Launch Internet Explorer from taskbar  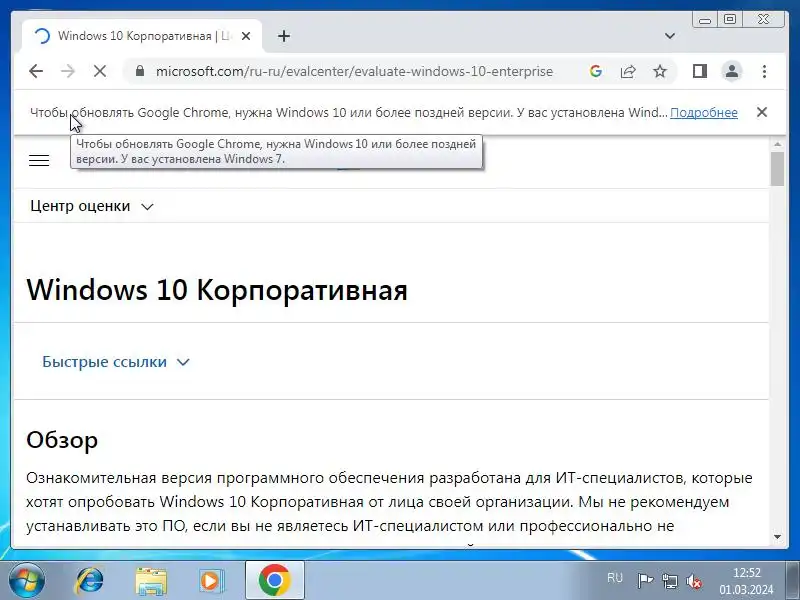pos(89,581)
